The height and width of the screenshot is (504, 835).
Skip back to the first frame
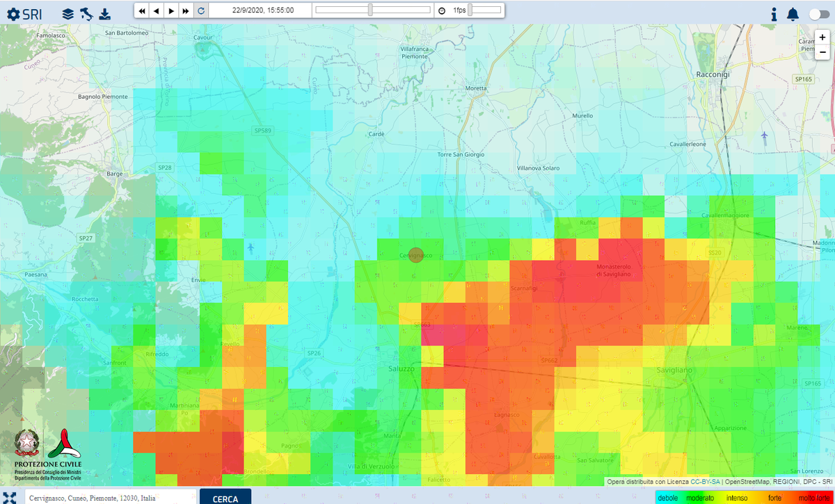tap(142, 11)
